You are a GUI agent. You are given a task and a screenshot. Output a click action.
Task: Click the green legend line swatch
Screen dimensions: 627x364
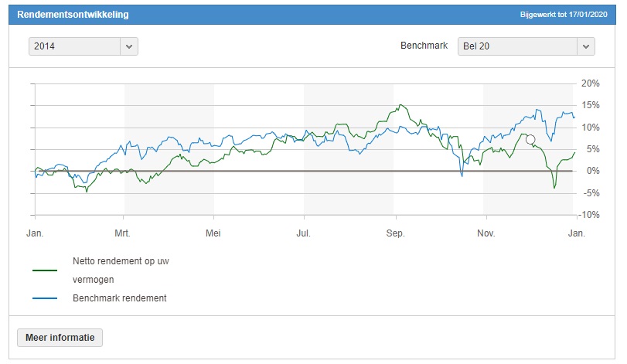[45, 270]
